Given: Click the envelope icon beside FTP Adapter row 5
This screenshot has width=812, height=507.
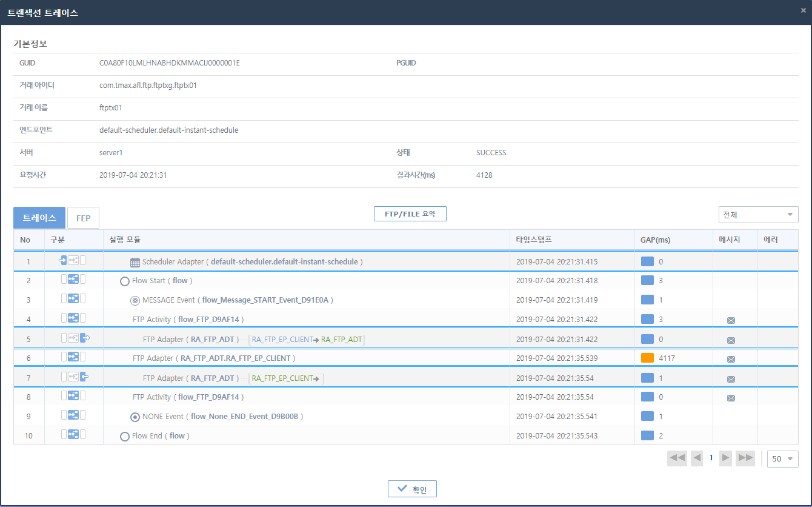Looking at the screenshot, I should click(x=731, y=340).
